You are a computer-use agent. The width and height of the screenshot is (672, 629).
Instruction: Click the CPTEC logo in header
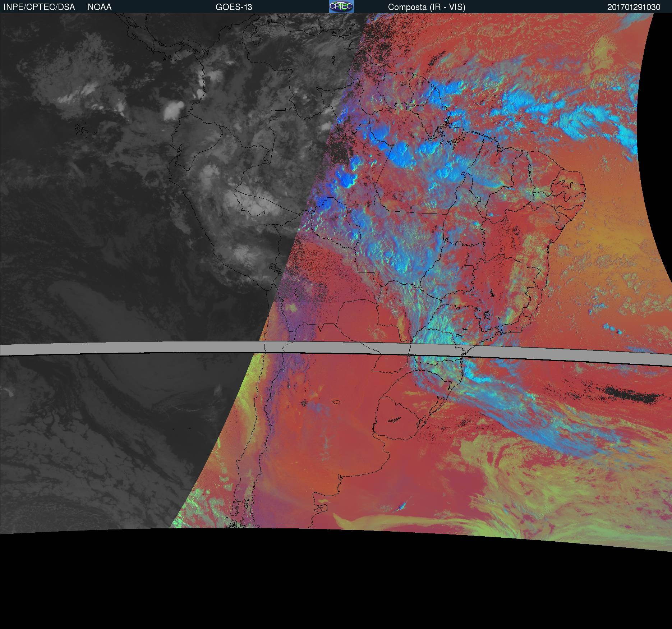pos(341,6)
